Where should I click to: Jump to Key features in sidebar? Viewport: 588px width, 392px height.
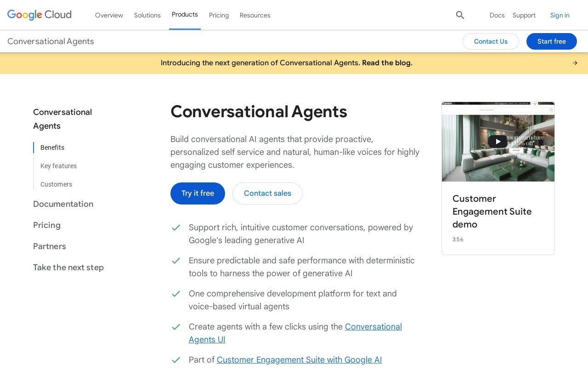58,166
